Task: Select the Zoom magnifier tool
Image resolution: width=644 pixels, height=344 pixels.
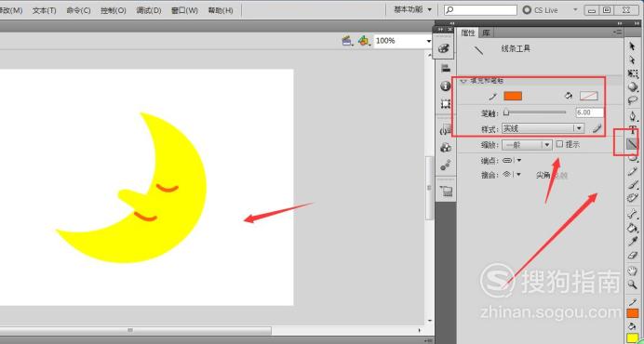Action: (x=633, y=284)
